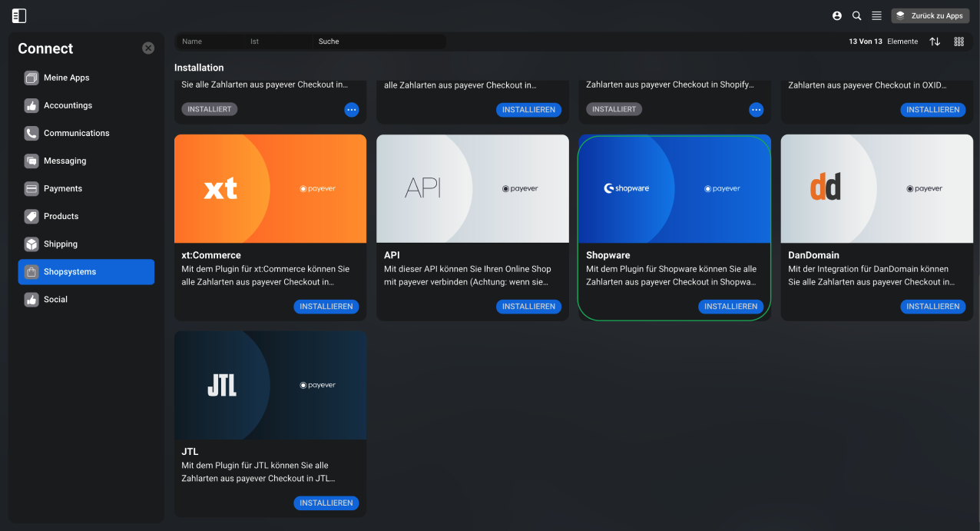
Task: Click the '13 Von 13' element count
Action: click(866, 41)
